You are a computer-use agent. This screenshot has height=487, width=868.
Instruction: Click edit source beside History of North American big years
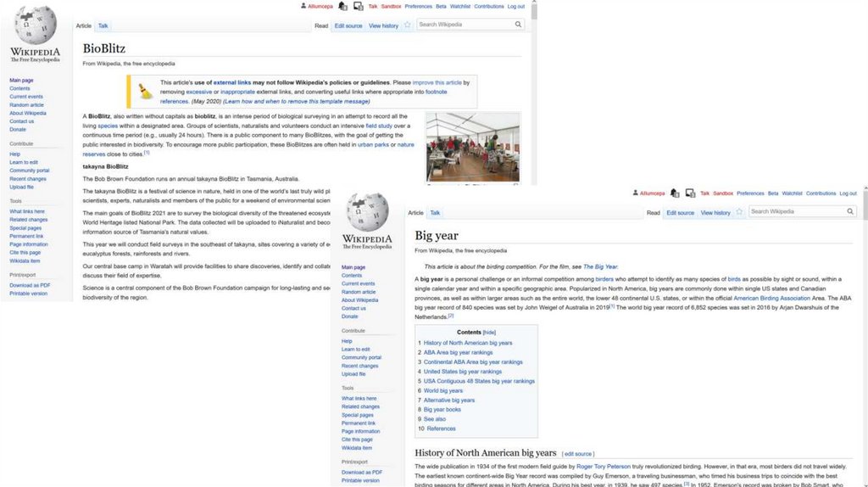pos(578,454)
